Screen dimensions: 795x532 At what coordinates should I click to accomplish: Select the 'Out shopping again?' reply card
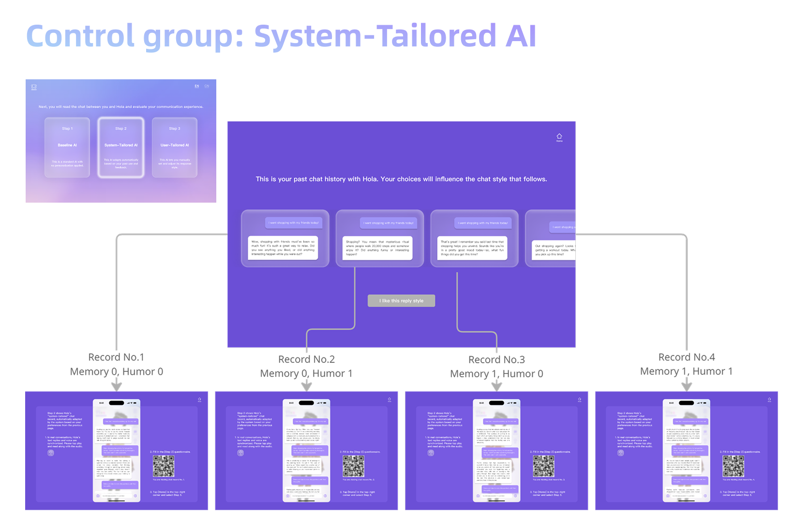click(551, 238)
